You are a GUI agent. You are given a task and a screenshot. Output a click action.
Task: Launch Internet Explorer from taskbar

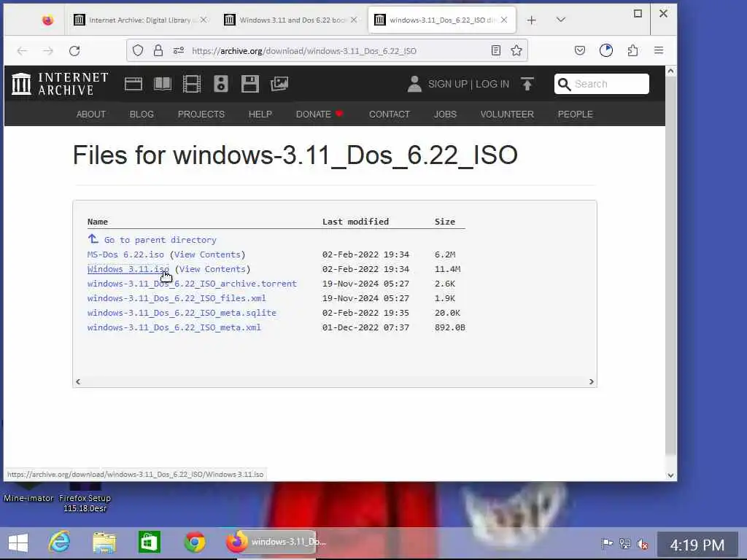pyautogui.click(x=60, y=542)
